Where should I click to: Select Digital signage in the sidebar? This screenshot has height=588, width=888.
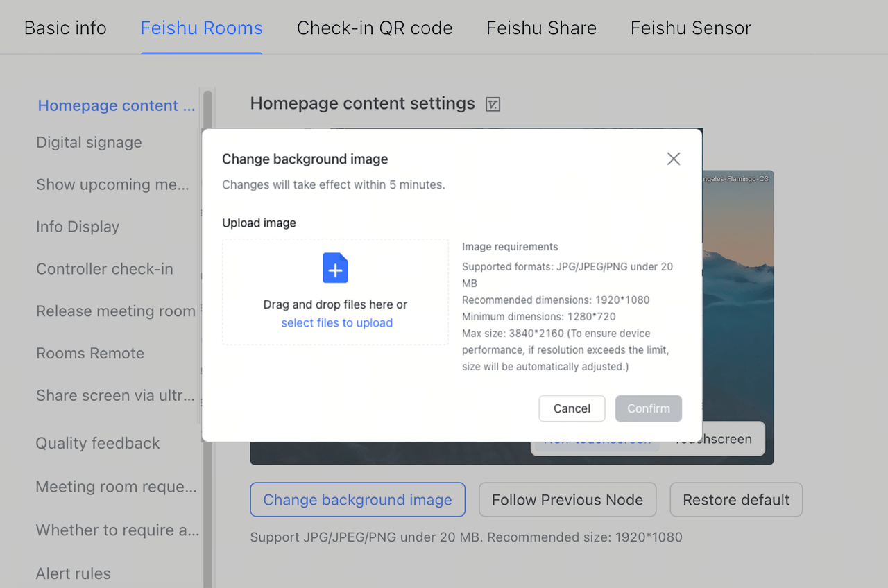89,142
